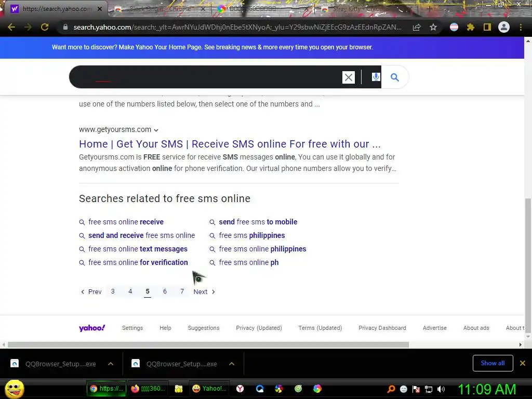
Task: Open a new tab with plus button
Action: click(x=429, y=9)
